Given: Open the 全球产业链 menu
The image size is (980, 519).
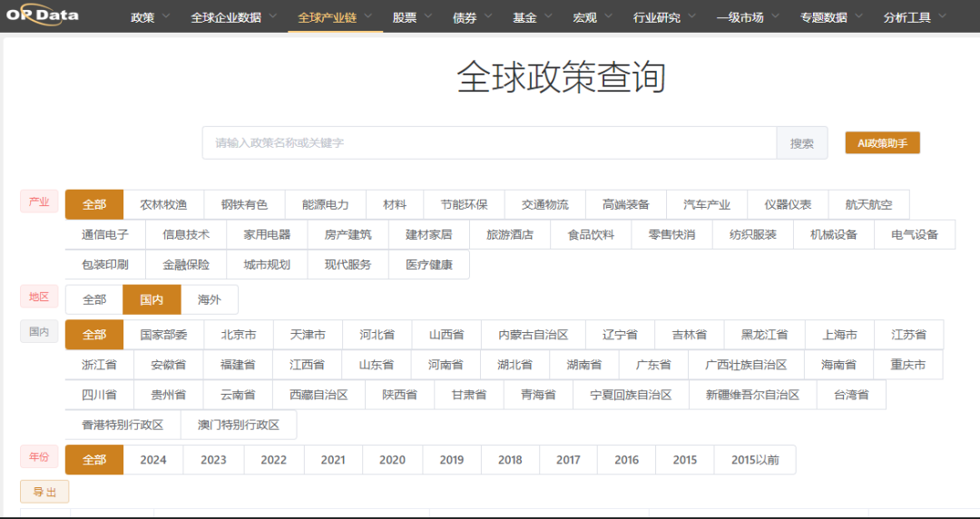Looking at the screenshot, I should coord(335,17).
